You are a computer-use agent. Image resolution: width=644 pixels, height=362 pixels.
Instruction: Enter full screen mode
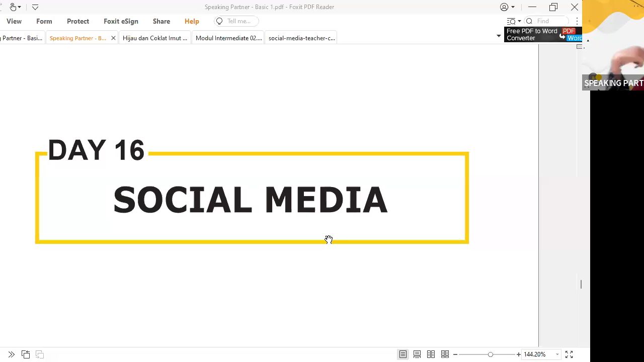(569, 354)
